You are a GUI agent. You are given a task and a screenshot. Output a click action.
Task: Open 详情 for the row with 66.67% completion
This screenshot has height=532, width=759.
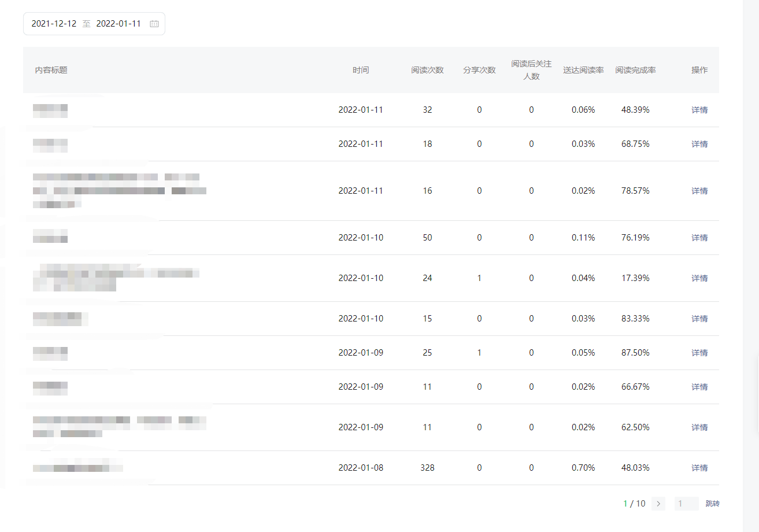click(x=699, y=387)
